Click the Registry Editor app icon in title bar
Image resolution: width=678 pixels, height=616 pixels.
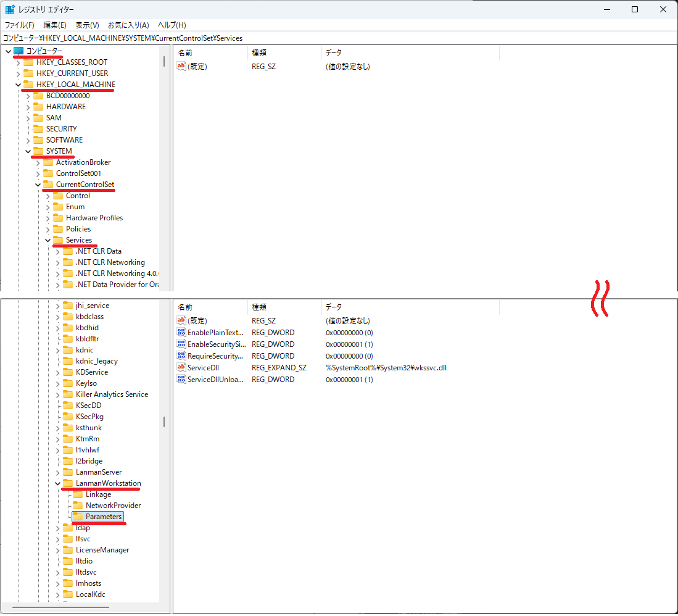pos(10,9)
